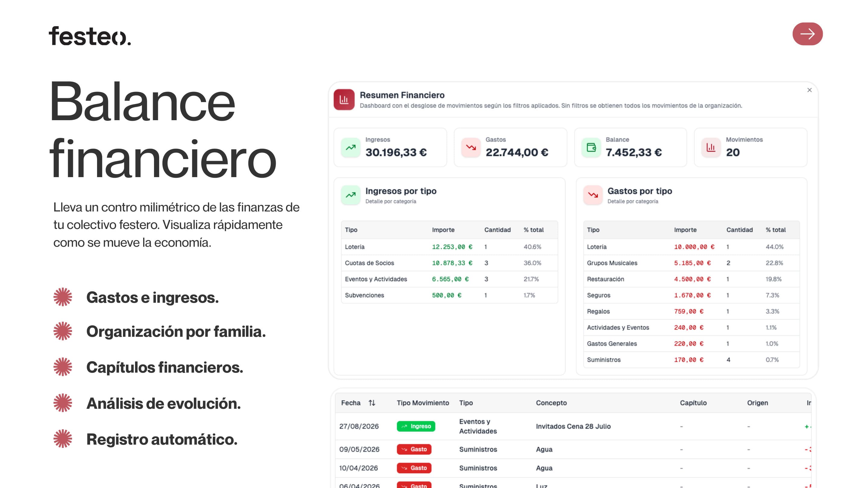This screenshot has width=868, height=488.
Task: Click the Movimientos bar chart icon
Action: coord(711,147)
